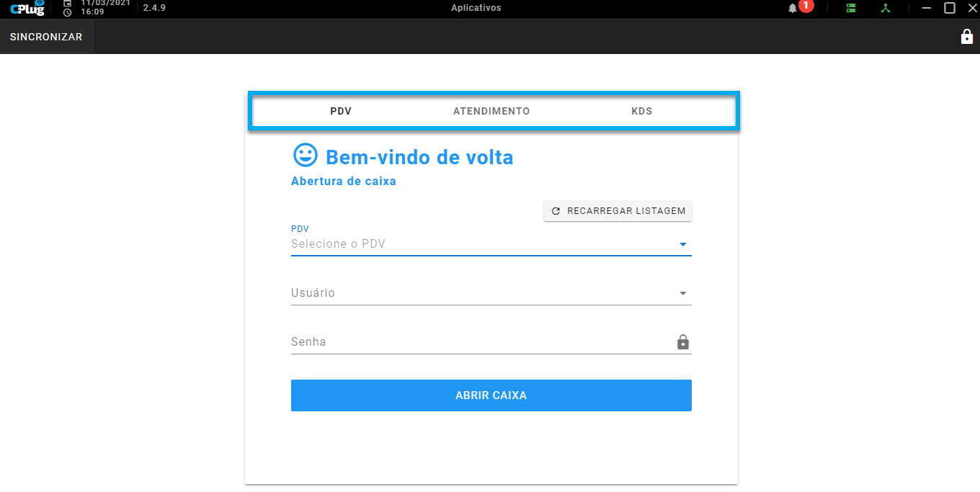Image resolution: width=980 pixels, height=492 pixels.
Task: Select the PDV tab
Action: (x=341, y=111)
